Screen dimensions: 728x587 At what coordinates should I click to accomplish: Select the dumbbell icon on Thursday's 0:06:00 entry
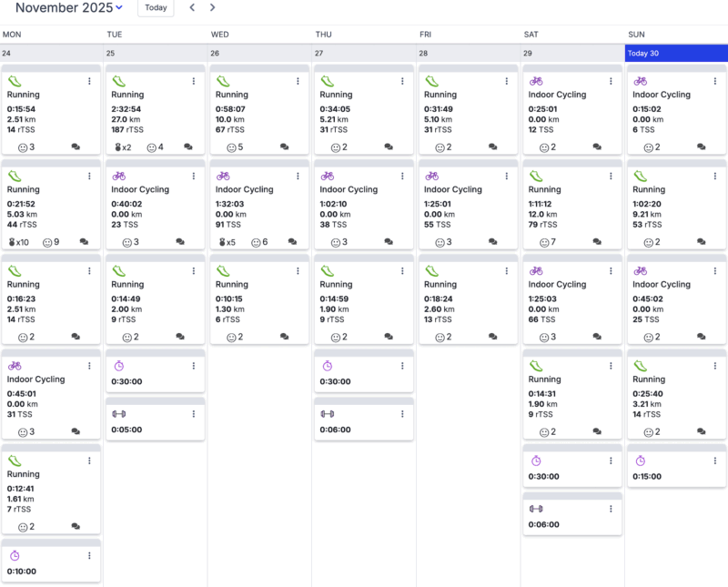click(328, 414)
